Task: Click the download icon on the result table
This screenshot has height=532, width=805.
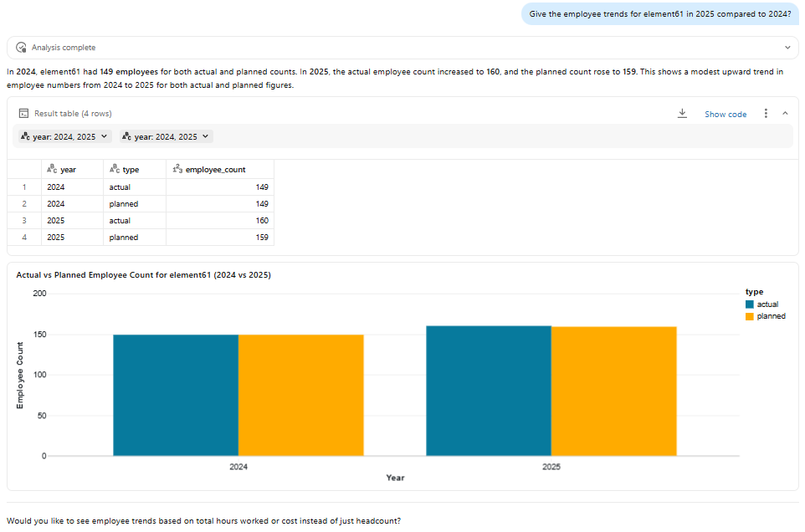Action: 682,114
